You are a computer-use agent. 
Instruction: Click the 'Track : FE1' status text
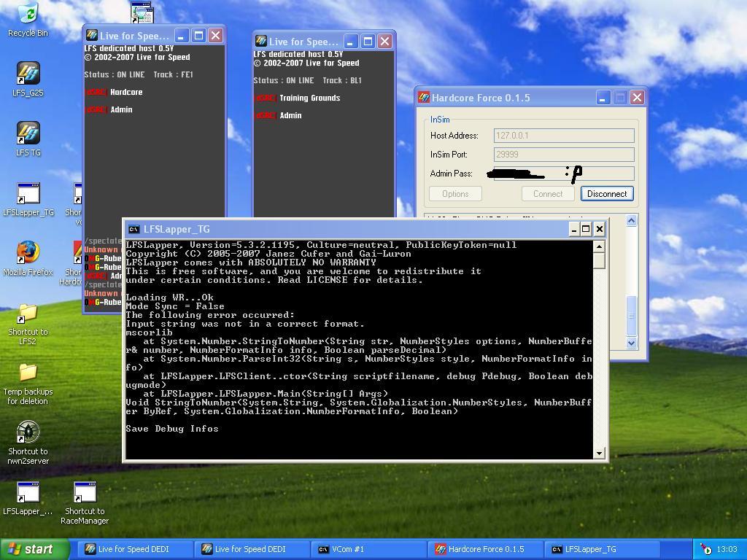(174, 74)
